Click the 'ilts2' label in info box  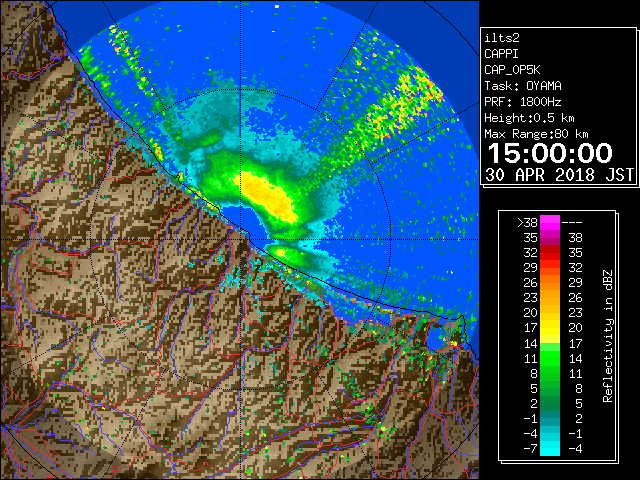502,38
